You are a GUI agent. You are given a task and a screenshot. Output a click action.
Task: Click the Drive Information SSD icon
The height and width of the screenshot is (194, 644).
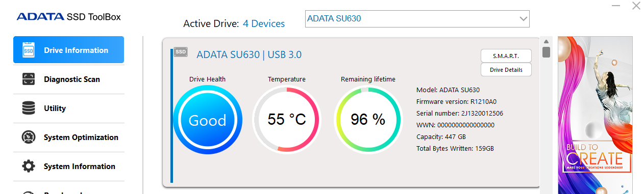[29, 50]
